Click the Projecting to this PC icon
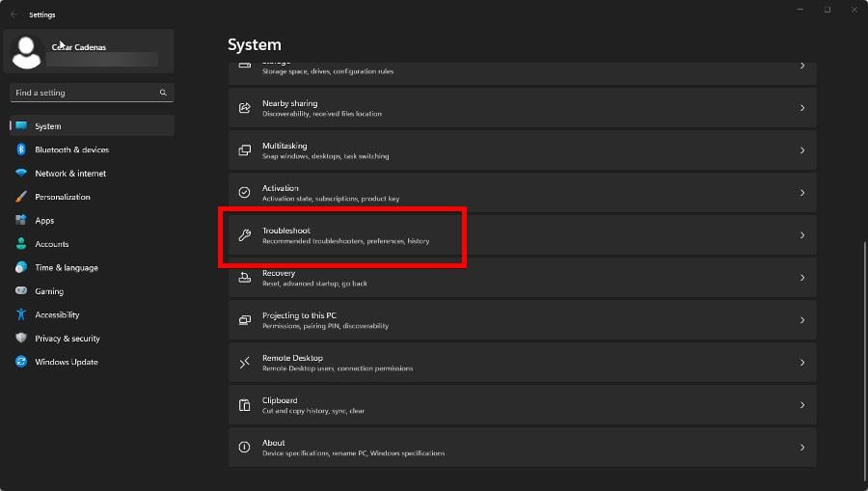 pos(244,320)
